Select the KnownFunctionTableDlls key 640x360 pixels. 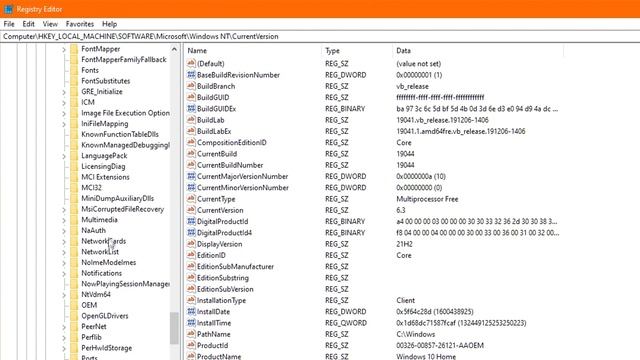pyautogui.click(x=120, y=134)
